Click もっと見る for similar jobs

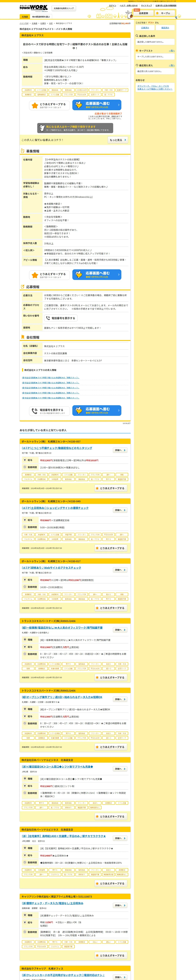(118, 140)
